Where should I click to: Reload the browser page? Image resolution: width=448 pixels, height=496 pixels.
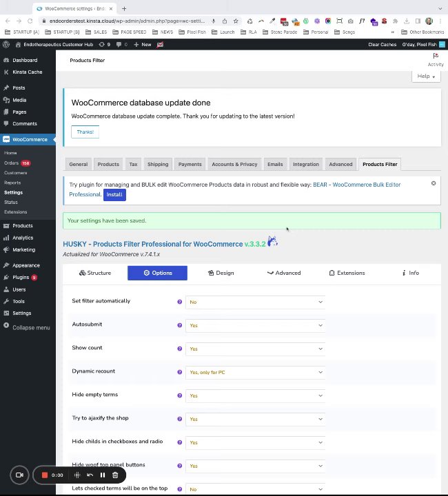30,21
